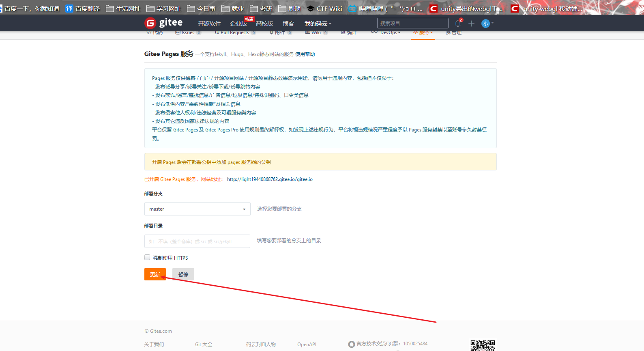644x351 pixels.
Task: Open unity webgl 移动端 bookmark
Action: point(546,9)
